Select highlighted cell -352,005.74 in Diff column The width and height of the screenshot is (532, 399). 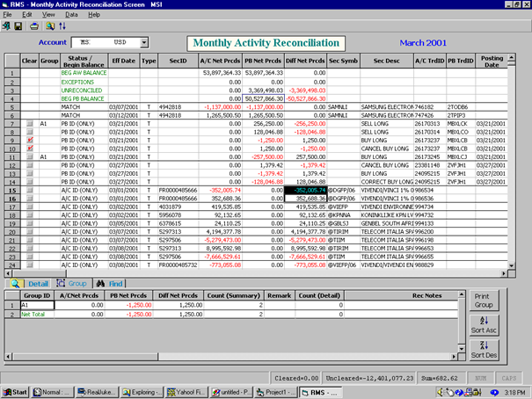click(x=305, y=190)
